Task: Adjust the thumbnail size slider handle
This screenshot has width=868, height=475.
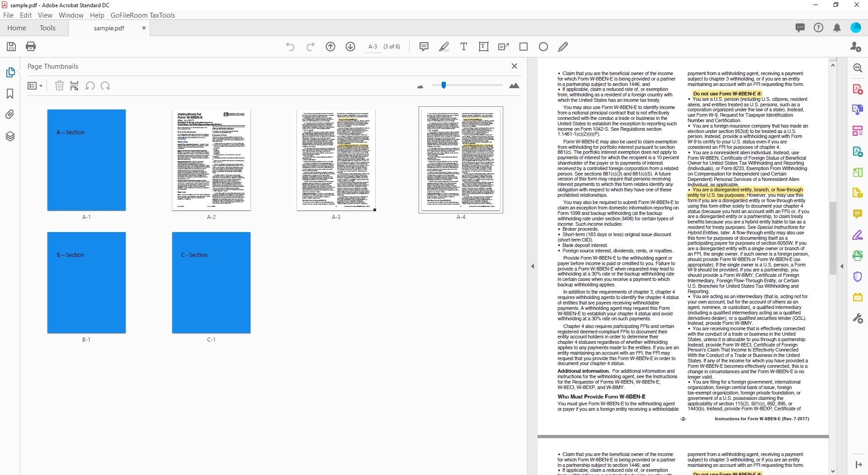Action: click(x=443, y=85)
